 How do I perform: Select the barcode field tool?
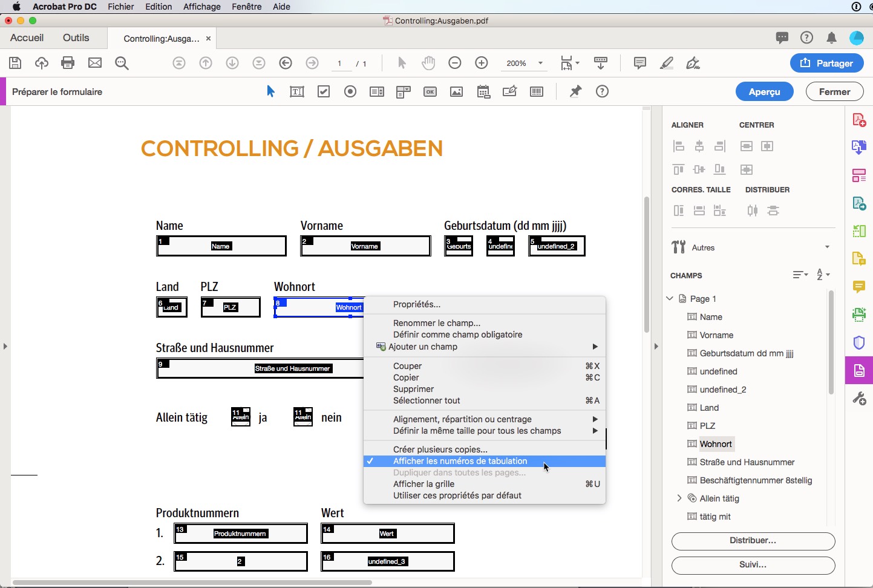pyautogui.click(x=537, y=92)
